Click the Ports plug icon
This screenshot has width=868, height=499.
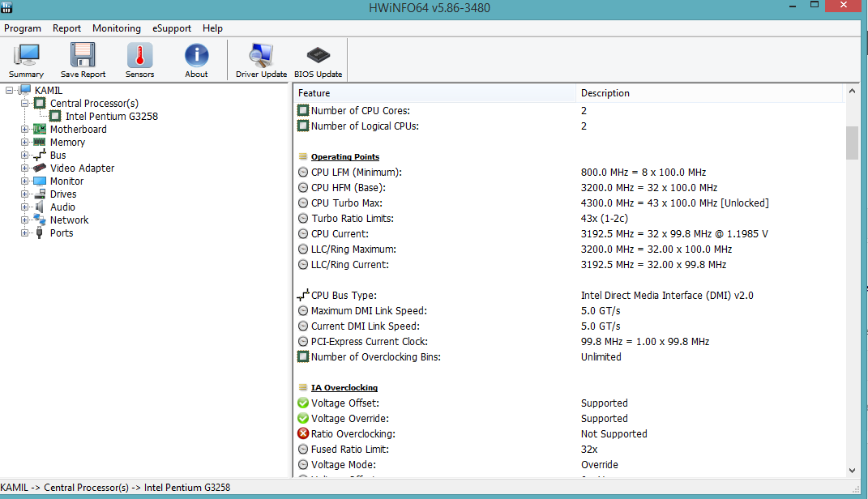[39, 233]
